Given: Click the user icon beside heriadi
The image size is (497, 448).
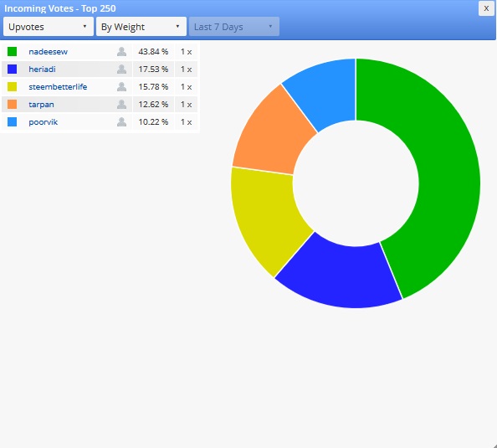Looking at the screenshot, I should pos(121,70).
